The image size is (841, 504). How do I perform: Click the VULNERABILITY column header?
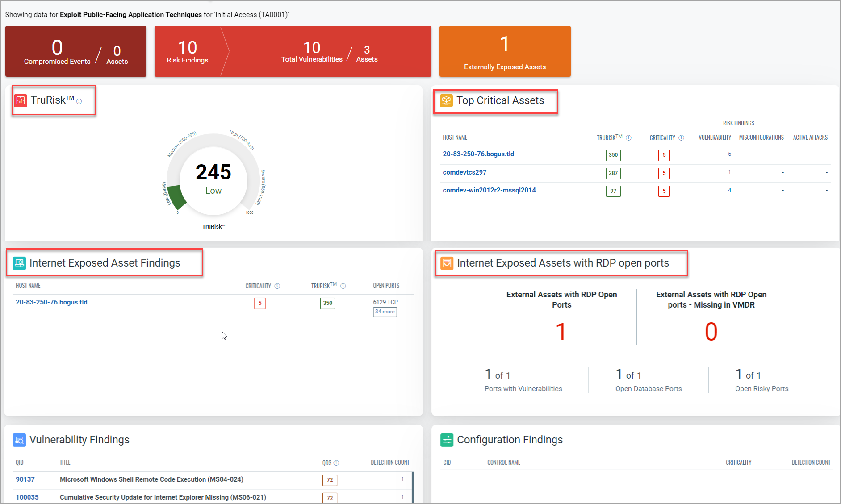(715, 137)
